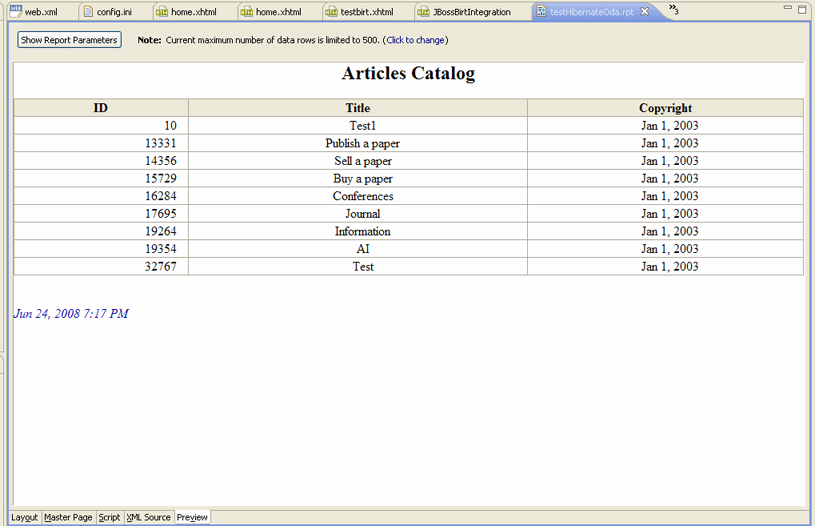Select the ID cell 14356
Screen dimensions: 815x526
tap(101, 161)
